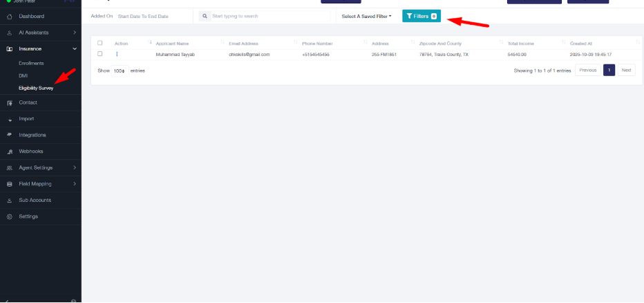Viewport: 644px width, 303px height.
Task: Click the Webhooks icon in sidebar
Action: point(10,151)
